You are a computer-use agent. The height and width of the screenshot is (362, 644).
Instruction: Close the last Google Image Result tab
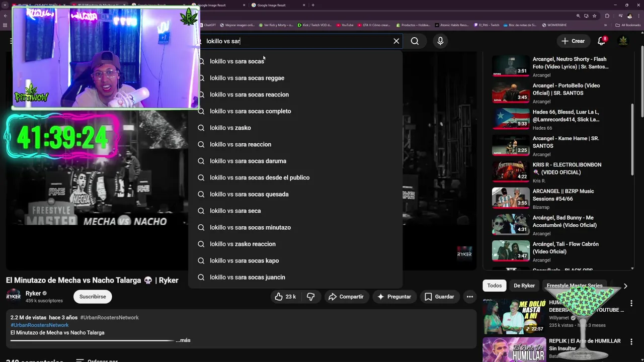tap(304, 5)
